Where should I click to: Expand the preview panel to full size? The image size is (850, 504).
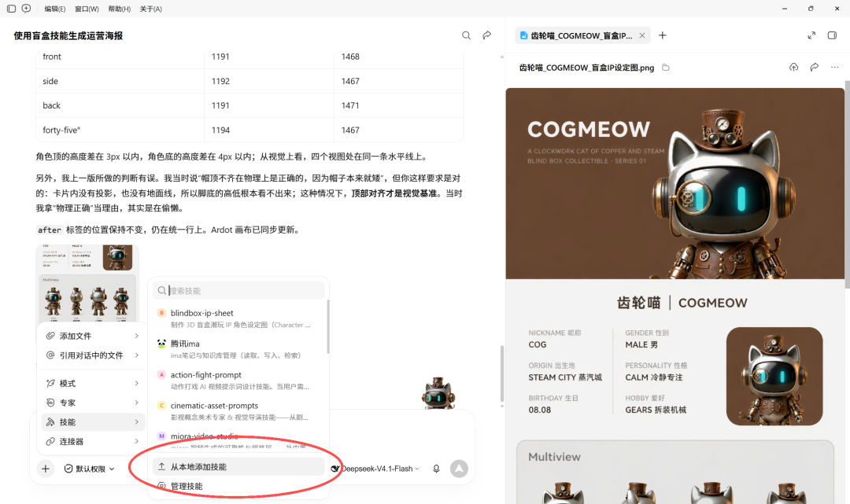811,35
